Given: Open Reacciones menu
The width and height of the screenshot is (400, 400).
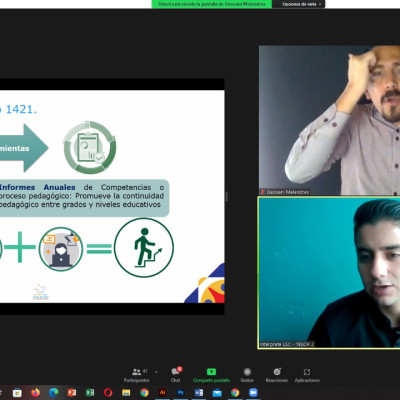Looking at the screenshot, I should [x=277, y=375].
